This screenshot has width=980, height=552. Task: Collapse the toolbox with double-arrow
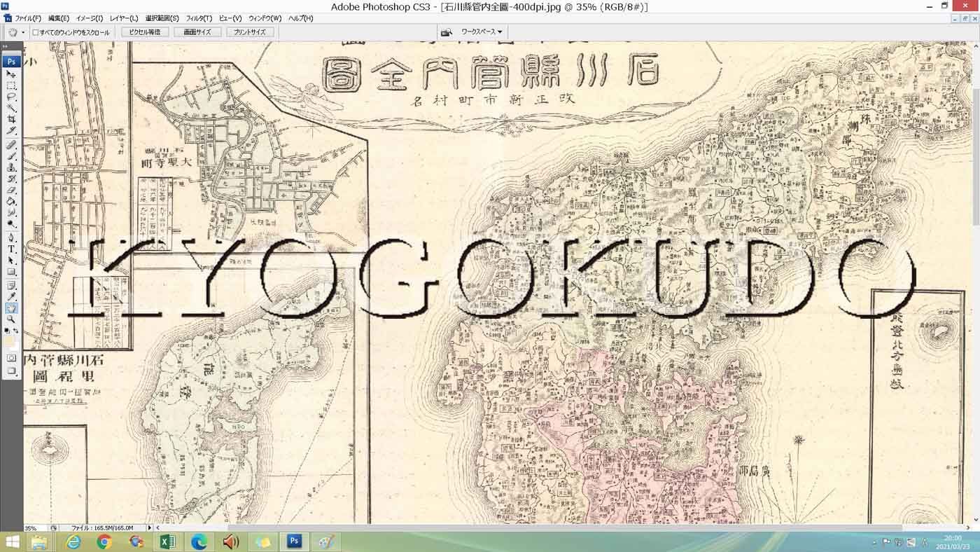[x=6, y=45]
